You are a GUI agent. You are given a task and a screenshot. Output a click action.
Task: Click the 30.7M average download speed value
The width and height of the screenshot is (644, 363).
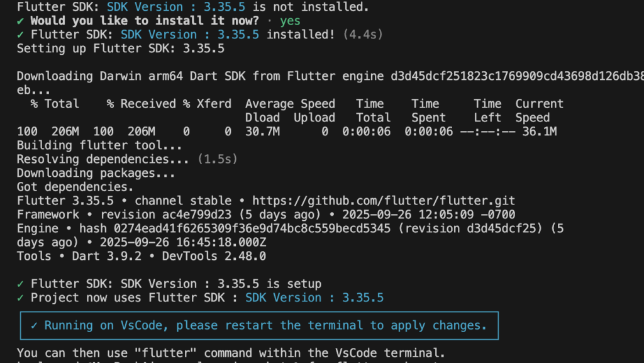point(262,131)
